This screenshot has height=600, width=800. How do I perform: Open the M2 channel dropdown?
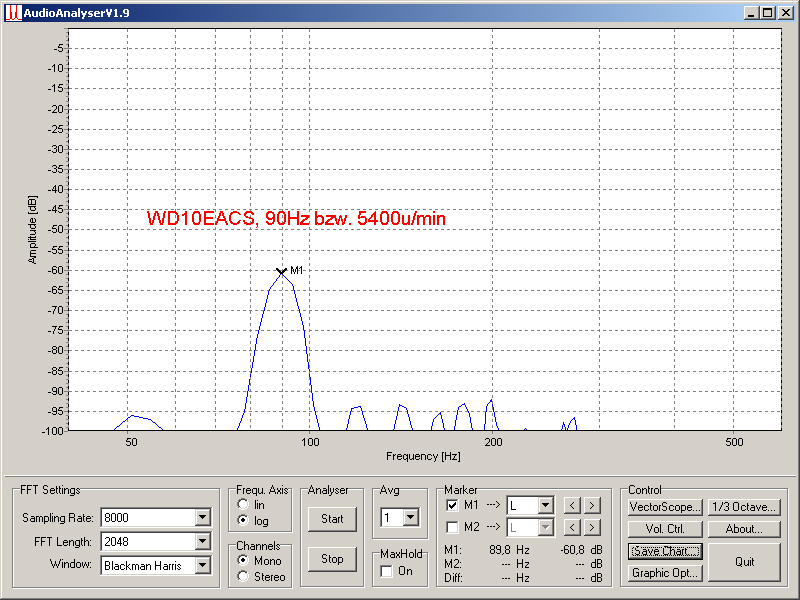coord(545,527)
